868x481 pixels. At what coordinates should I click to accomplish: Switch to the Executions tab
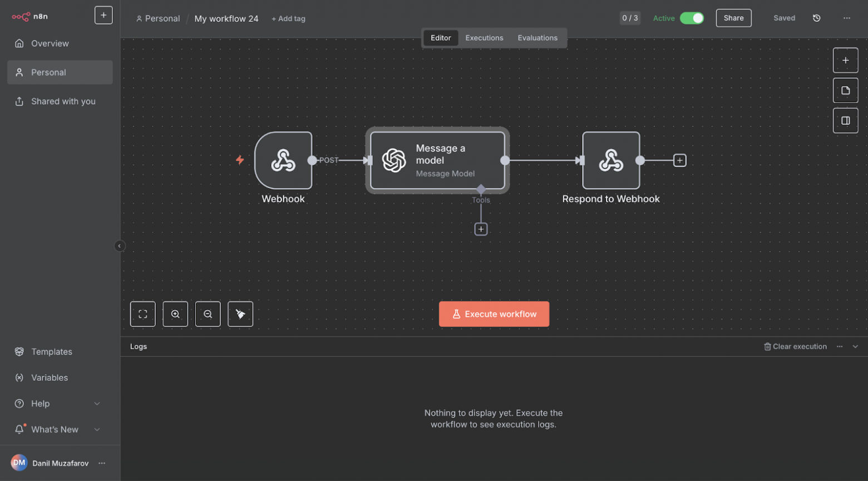tap(484, 37)
